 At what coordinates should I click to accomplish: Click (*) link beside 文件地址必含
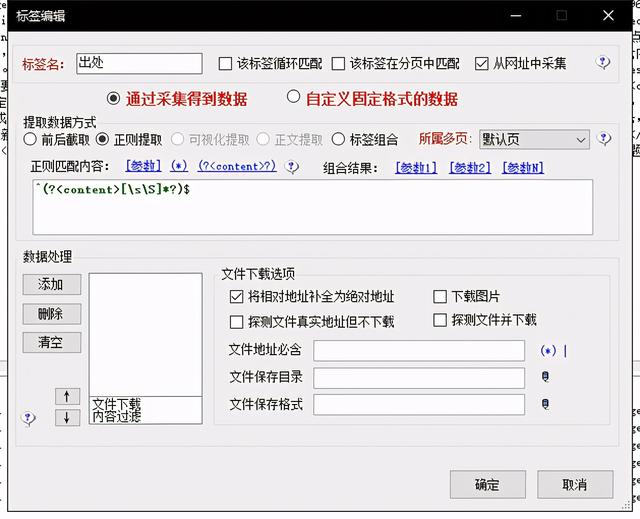click(x=547, y=351)
